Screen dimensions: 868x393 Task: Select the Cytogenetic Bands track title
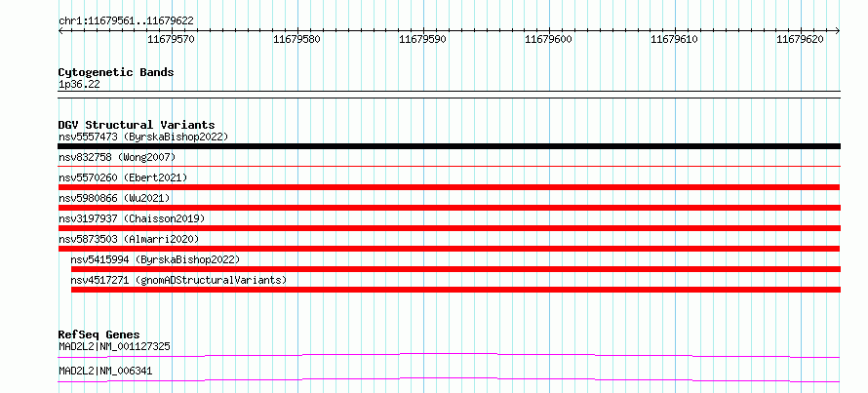[x=116, y=72]
